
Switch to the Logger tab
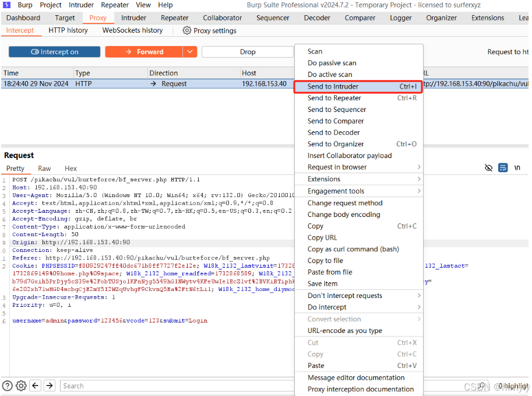(x=401, y=18)
